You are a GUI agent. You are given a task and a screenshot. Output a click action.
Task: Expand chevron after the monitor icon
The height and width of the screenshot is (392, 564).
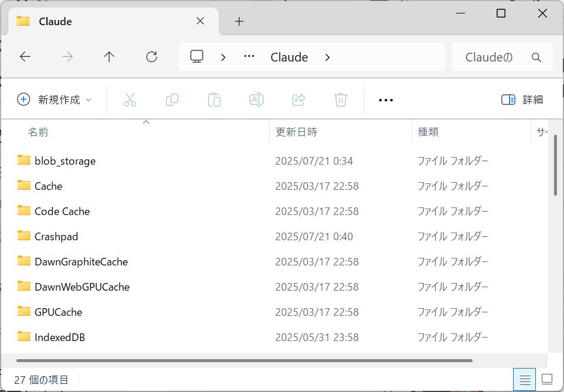pos(223,57)
